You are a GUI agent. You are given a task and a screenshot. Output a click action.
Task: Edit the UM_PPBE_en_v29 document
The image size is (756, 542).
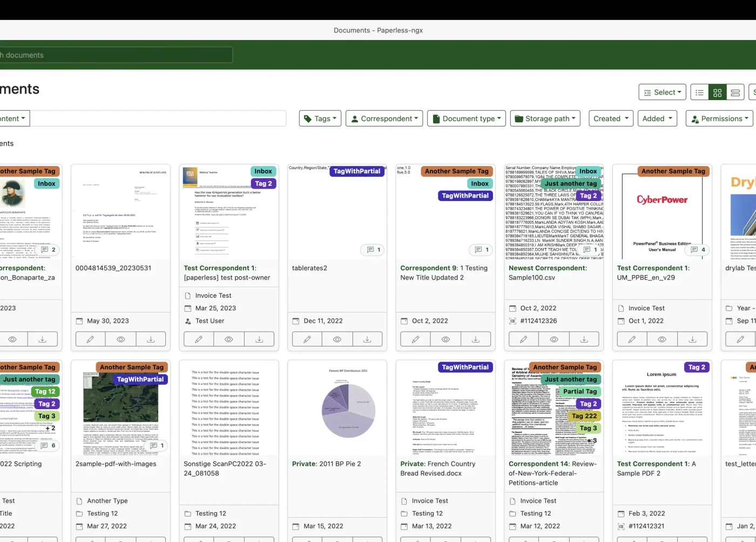click(x=632, y=339)
